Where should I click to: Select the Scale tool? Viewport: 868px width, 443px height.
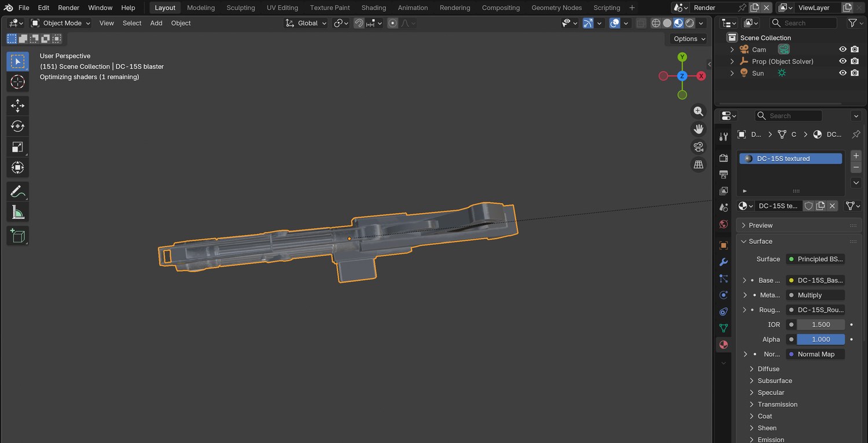click(x=17, y=147)
